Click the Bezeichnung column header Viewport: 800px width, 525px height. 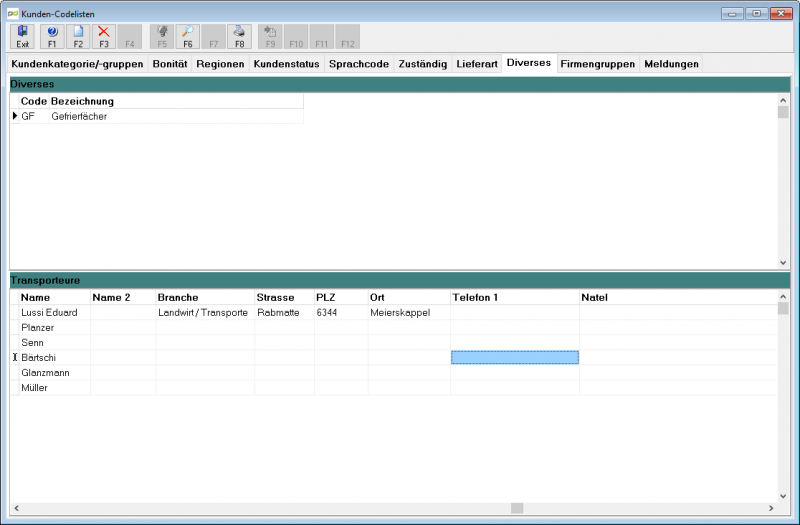(176, 101)
